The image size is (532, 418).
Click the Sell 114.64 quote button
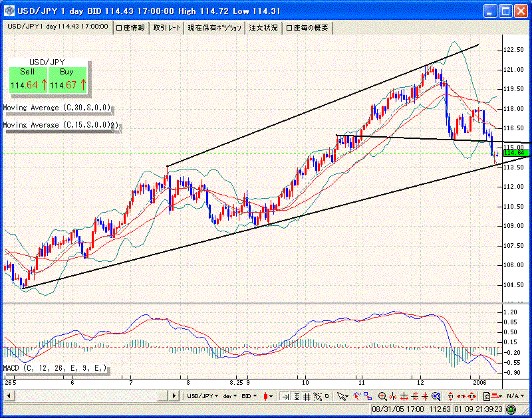[28, 80]
